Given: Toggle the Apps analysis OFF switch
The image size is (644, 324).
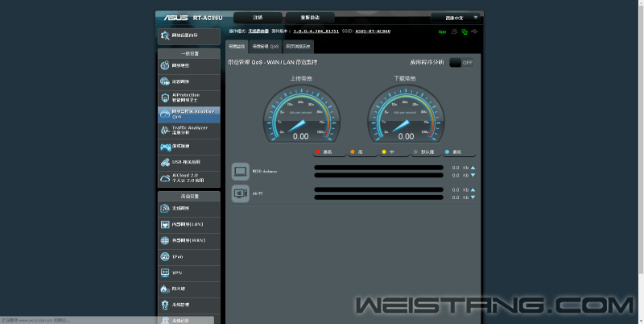Looking at the screenshot, I should pyautogui.click(x=461, y=63).
